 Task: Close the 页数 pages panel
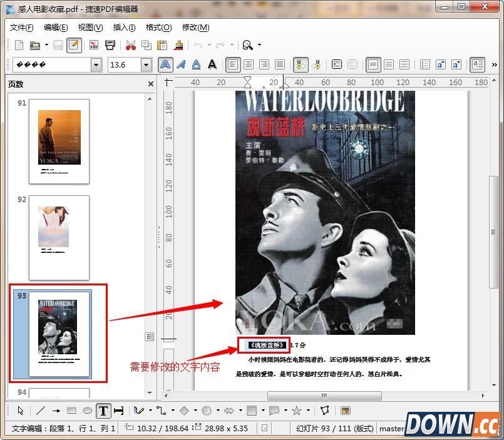(151, 84)
